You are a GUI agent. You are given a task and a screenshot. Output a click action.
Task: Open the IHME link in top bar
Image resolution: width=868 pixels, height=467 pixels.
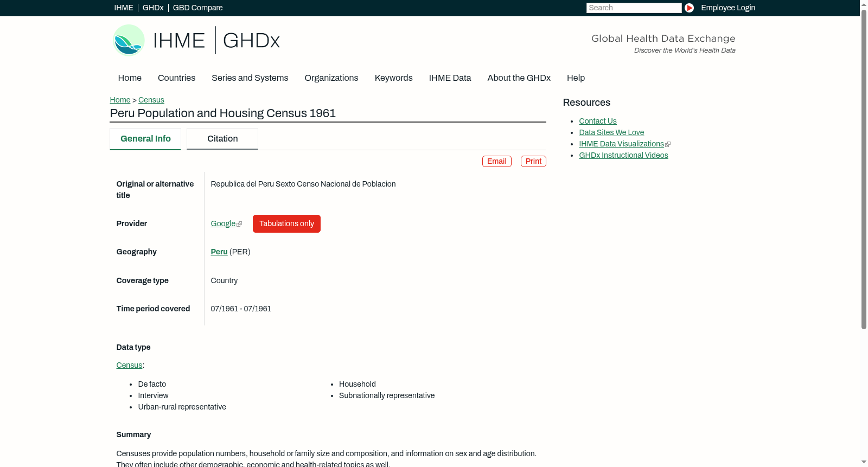[x=124, y=8]
